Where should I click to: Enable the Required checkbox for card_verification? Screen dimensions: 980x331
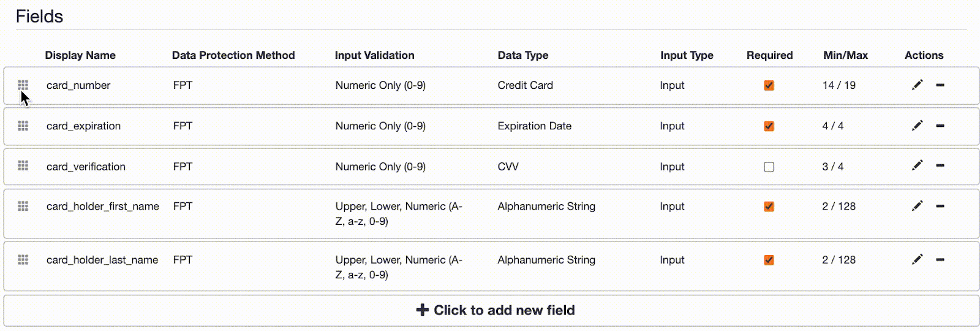(769, 167)
